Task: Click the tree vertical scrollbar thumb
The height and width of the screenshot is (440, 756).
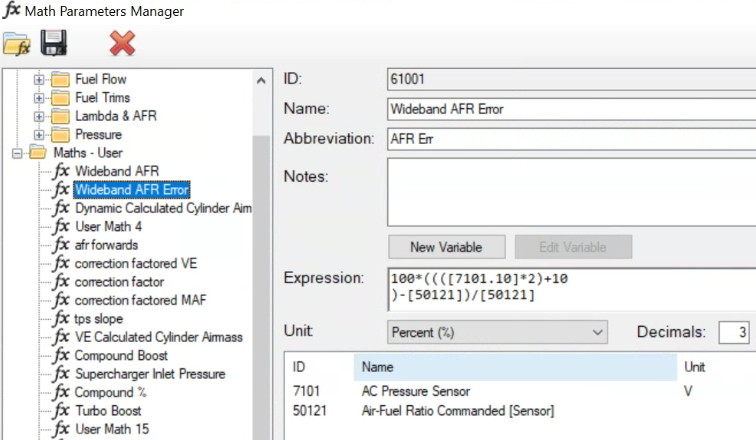Action: pos(261,287)
